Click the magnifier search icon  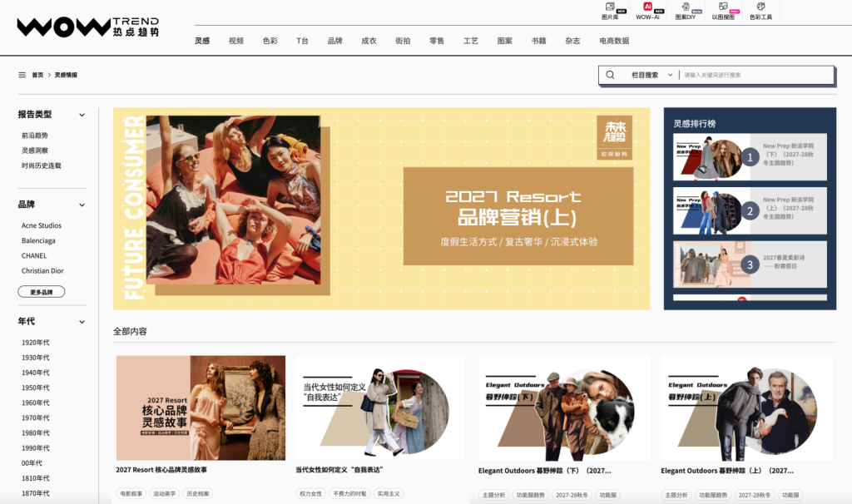(610, 75)
